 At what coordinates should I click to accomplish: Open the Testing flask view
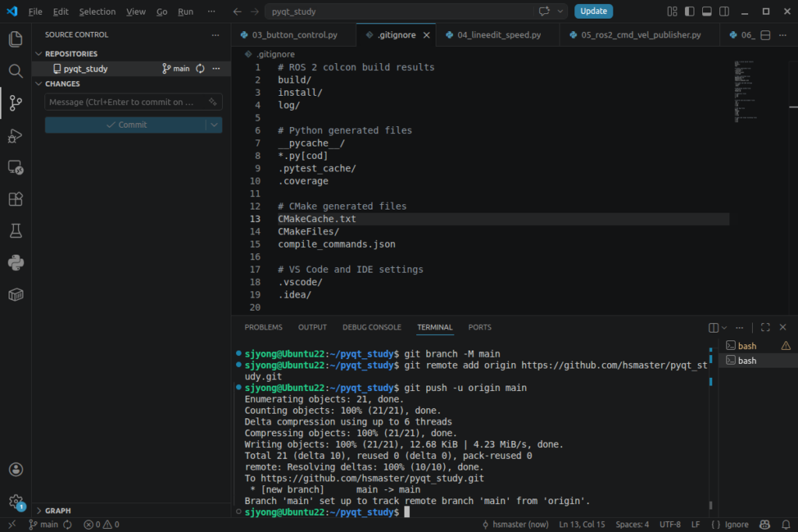(x=16, y=231)
